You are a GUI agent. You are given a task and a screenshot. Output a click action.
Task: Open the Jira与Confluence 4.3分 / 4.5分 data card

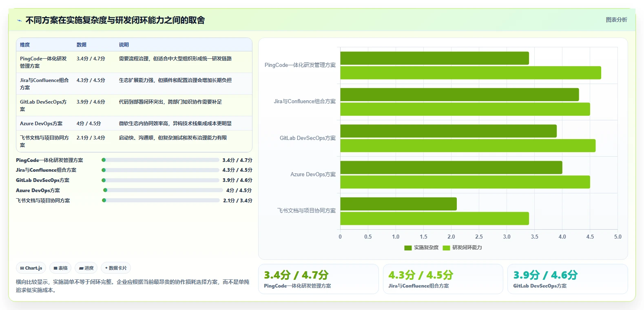tap(443, 279)
